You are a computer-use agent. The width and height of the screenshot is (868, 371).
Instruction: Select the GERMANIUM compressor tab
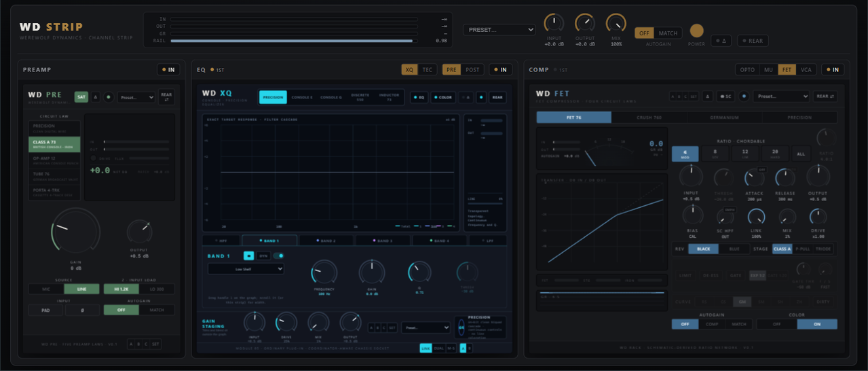click(x=724, y=118)
